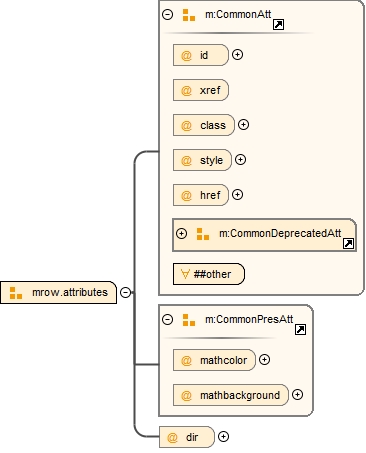Select the ##other wildcard node

(x=209, y=274)
